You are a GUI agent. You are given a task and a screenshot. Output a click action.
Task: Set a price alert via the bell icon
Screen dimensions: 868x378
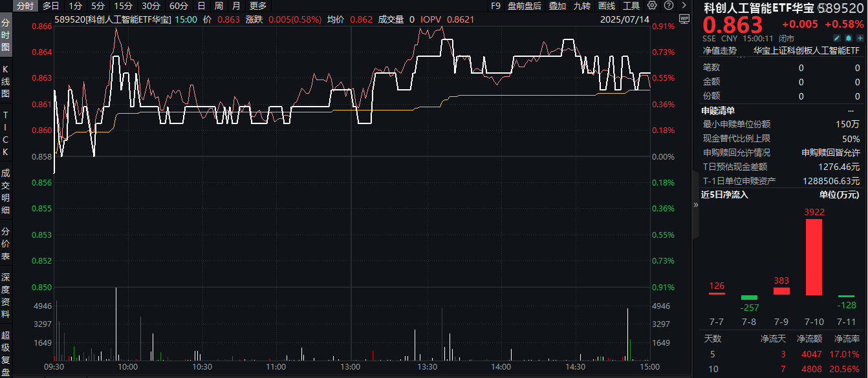[x=849, y=37]
